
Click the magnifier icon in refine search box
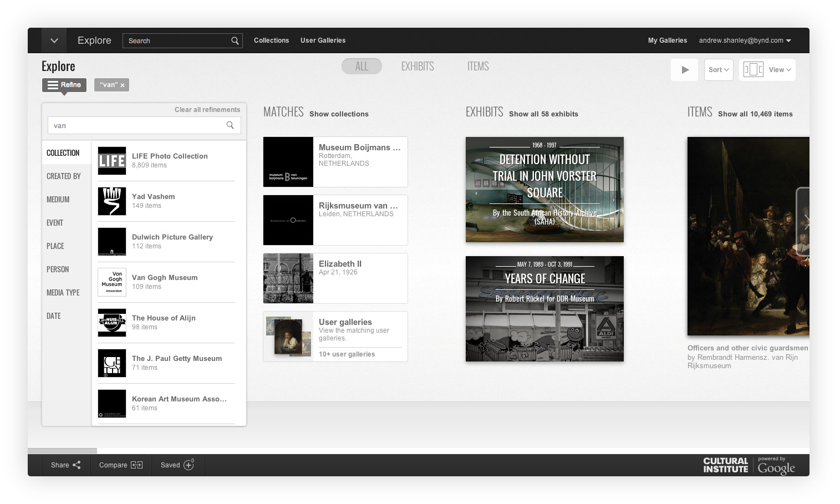pyautogui.click(x=230, y=125)
